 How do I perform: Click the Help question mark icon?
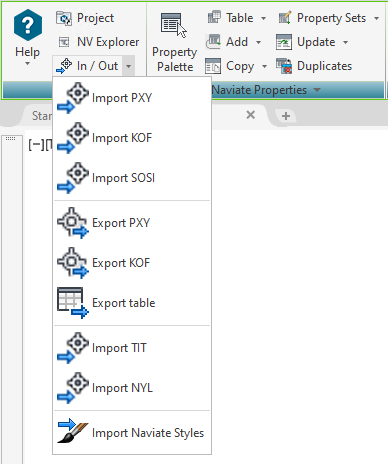click(x=28, y=25)
